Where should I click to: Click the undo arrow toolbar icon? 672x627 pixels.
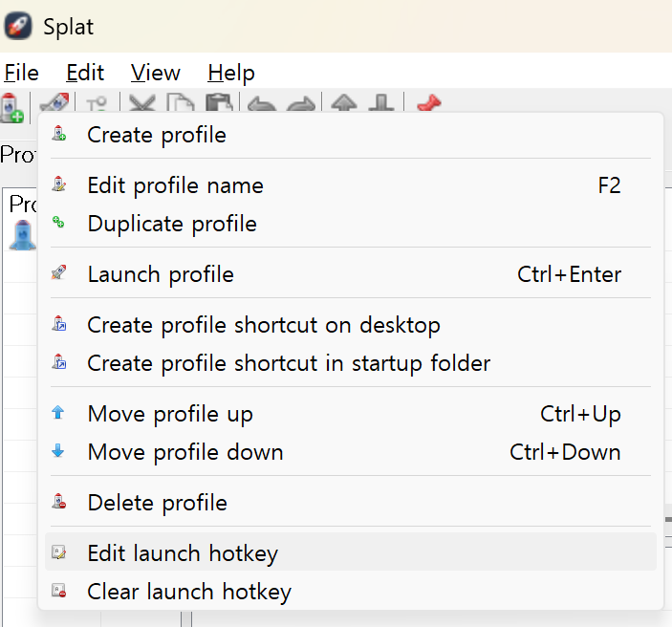point(262,104)
